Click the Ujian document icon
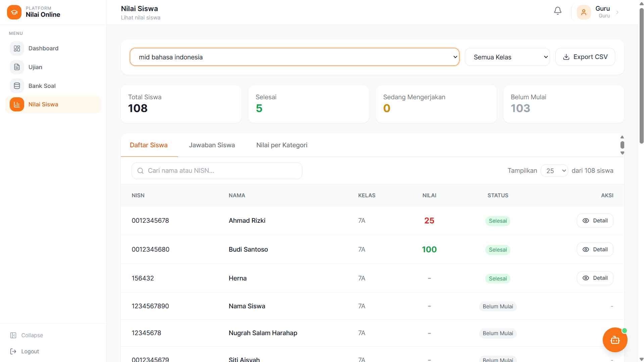Screen dimensions: 644x362 coord(17,67)
